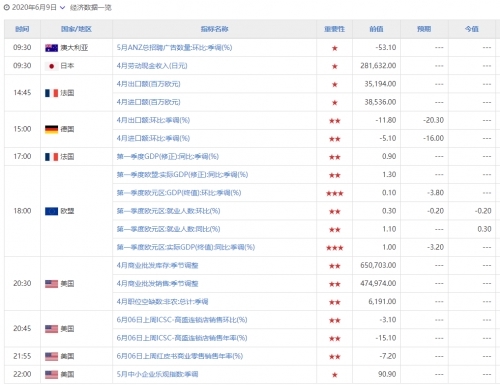Image resolution: width=500 pixels, height=385 pixels.
Task: Click the 国家/地区 column header
Action: [x=76, y=29]
